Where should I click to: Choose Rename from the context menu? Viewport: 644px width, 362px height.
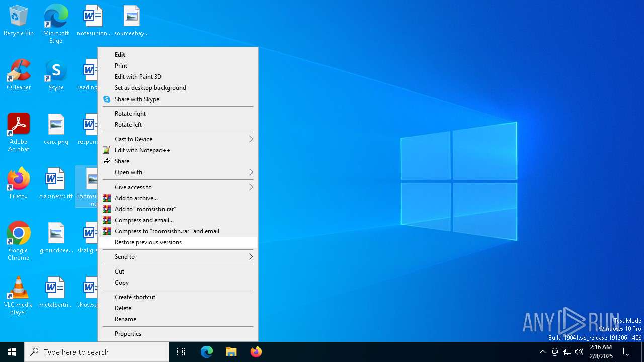(x=178, y=319)
